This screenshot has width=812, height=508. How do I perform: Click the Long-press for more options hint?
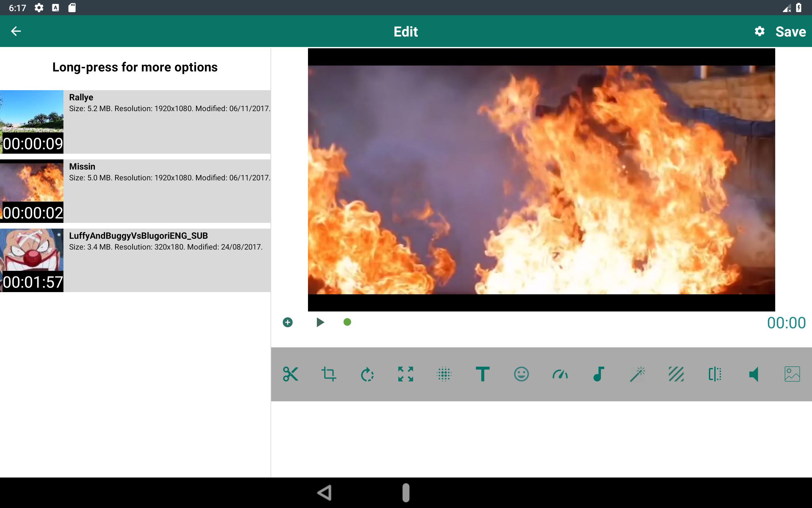(135, 67)
